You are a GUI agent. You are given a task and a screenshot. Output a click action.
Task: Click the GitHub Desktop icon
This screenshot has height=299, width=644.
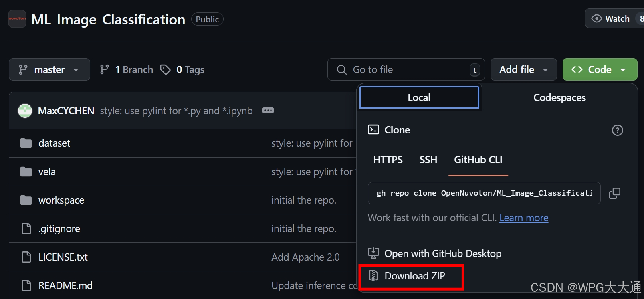373,253
